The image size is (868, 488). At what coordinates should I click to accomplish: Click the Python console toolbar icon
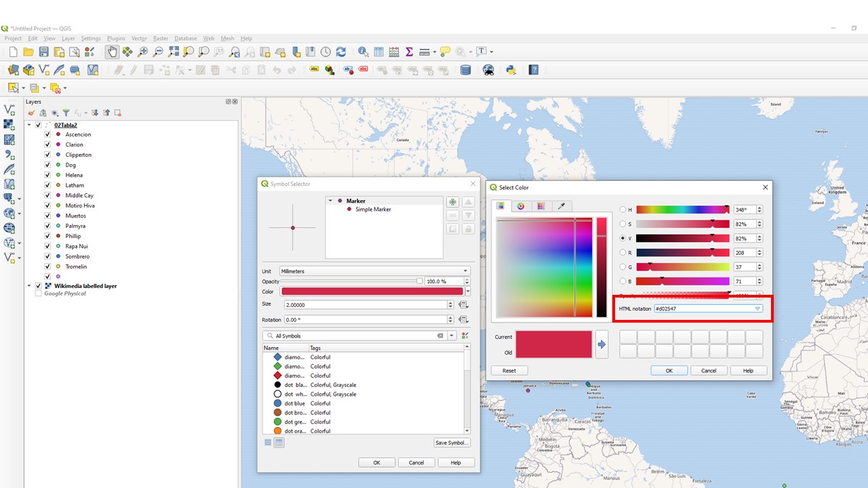511,70
